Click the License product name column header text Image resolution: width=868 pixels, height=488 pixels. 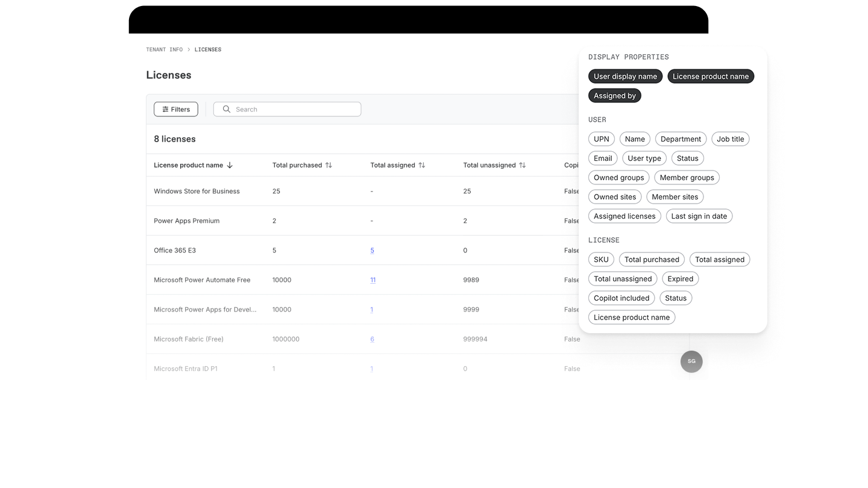click(189, 165)
